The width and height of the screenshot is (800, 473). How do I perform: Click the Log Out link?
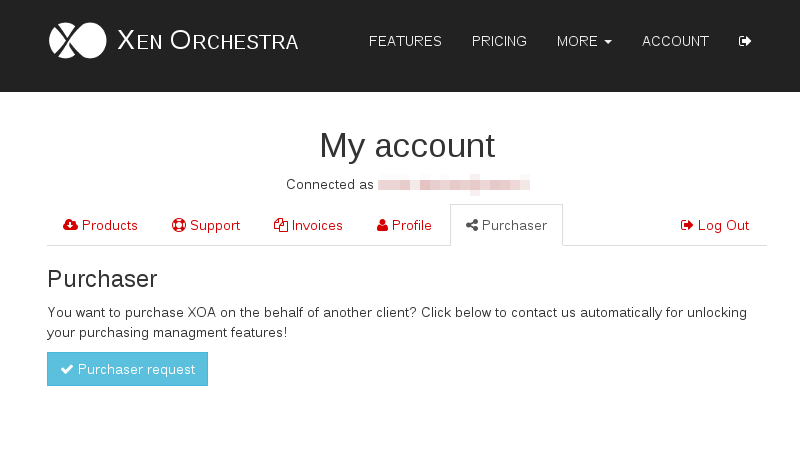point(714,225)
